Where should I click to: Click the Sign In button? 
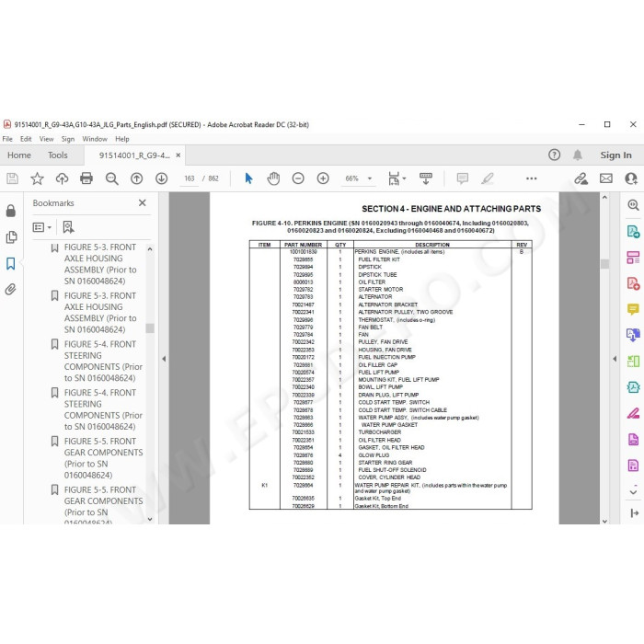click(615, 155)
